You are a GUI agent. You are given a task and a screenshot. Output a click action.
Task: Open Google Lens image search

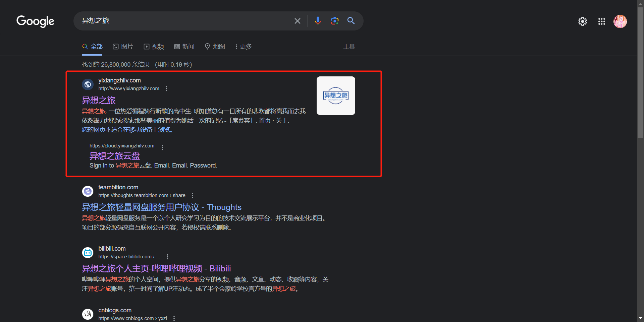click(334, 21)
